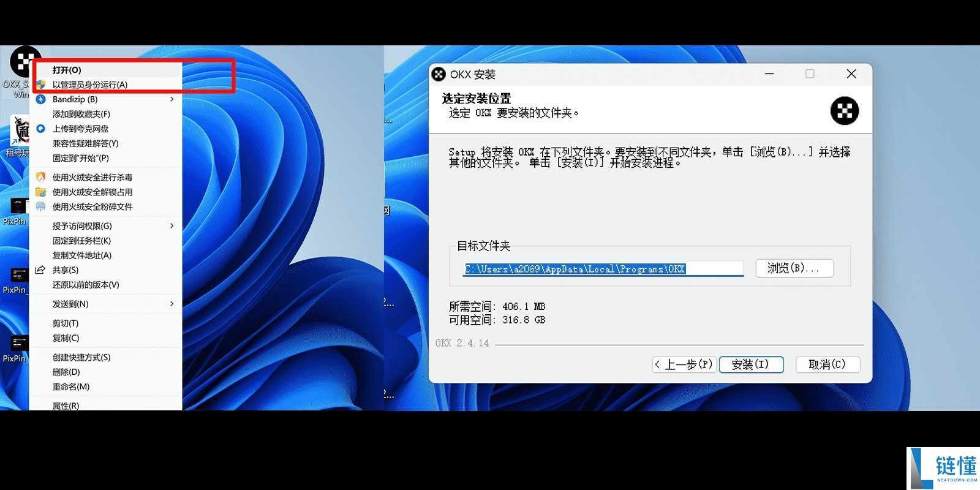Click the Huorong antivirus scan icon

pyautogui.click(x=41, y=177)
